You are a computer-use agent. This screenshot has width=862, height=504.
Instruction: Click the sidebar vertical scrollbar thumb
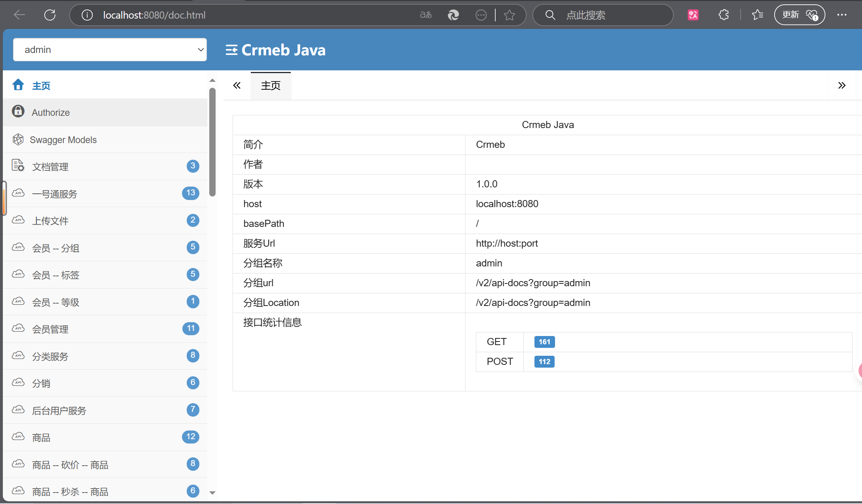pyautogui.click(x=212, y=142)
